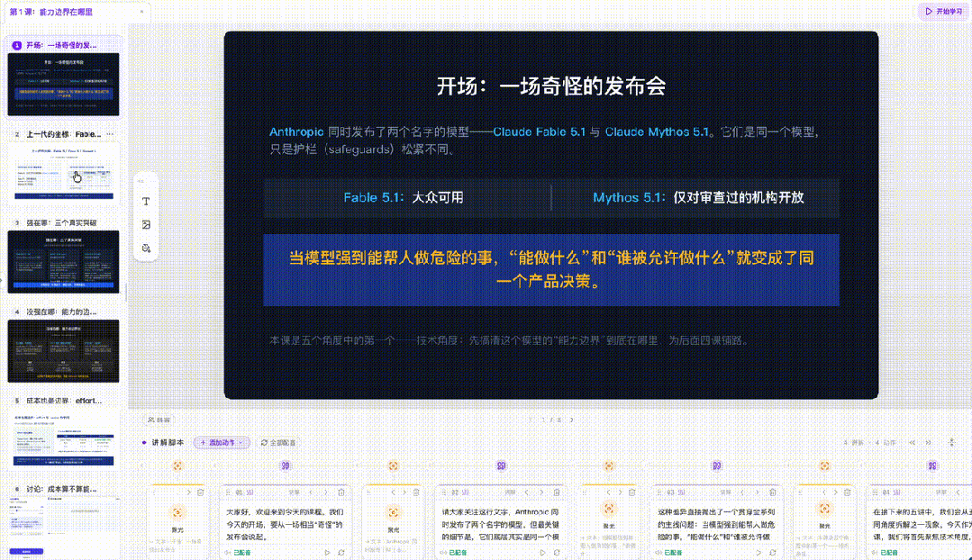The width and height of the screenshot is (972, 560).
Task: Go to next slide with pager arrow
Action: click(x=571, y=420)
